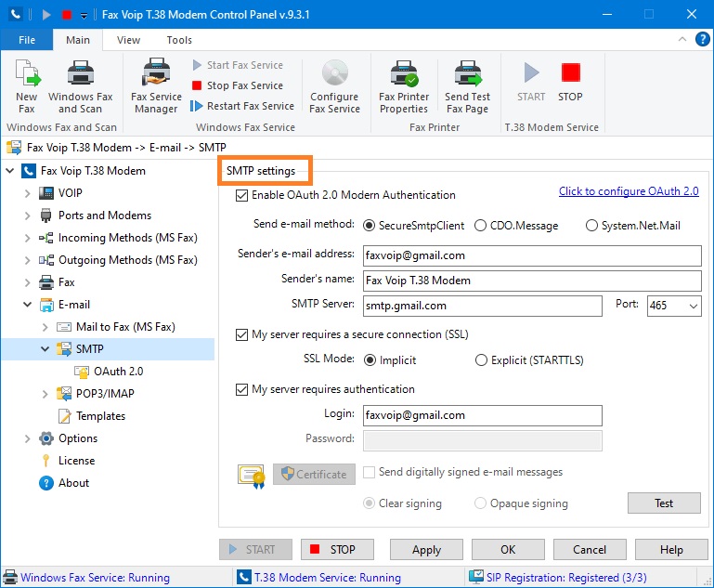
Task: Select License in the tree
Action: (76, 461)
